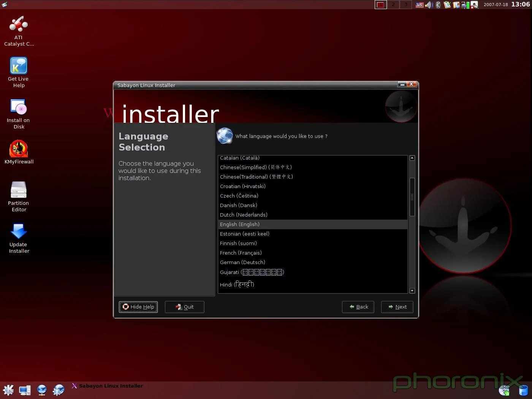Open the KMyFirewall desktop icon

[19, 149]
